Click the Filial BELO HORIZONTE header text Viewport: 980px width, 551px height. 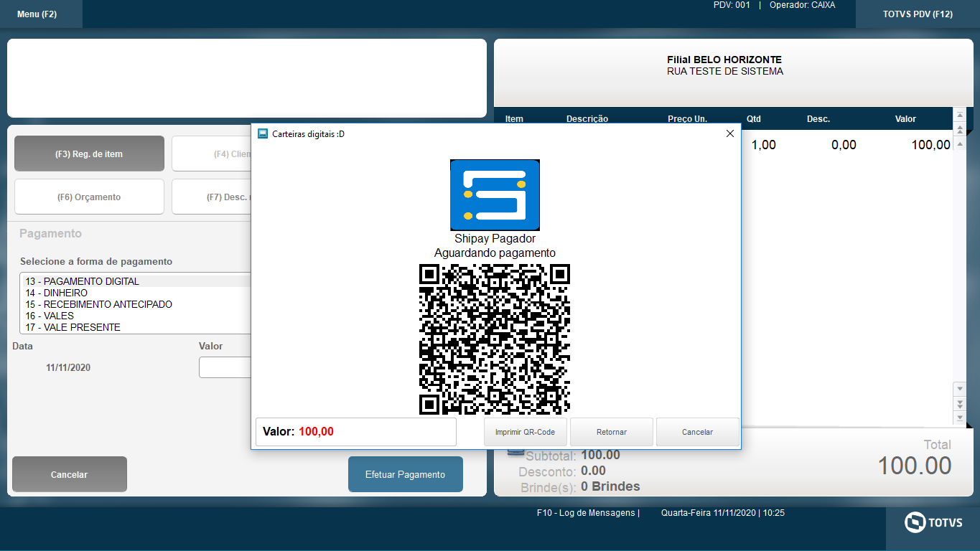[724, 60]
